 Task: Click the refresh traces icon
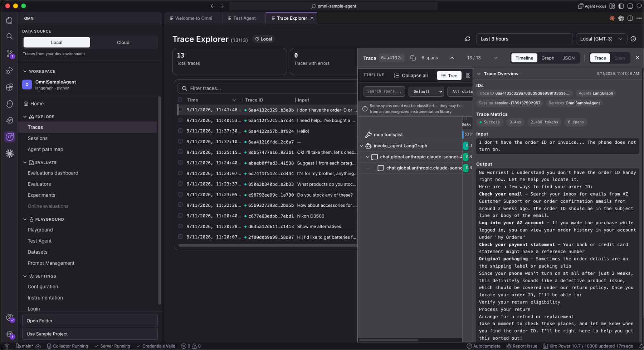(x=468, y=39)
